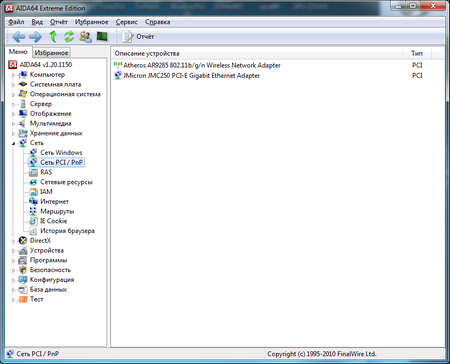The image size is (450, 364).
Task: Select Сеть Windows in the tree
Action: coord(61,153)
